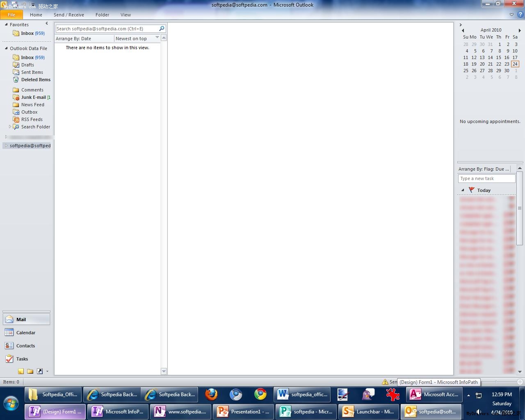
Task: Collapse the Outlook Data File tree
Action: [6, 48]
